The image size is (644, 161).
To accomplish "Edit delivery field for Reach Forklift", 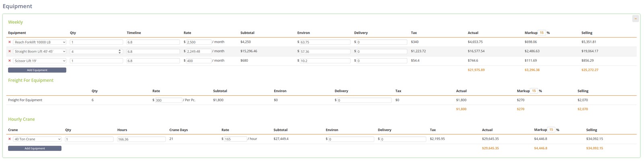I will click(382, 42).
